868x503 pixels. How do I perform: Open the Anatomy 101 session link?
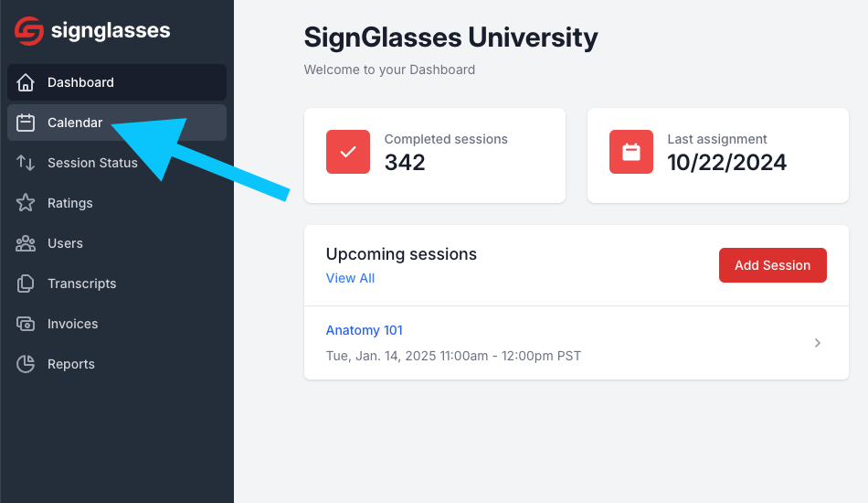365,330
